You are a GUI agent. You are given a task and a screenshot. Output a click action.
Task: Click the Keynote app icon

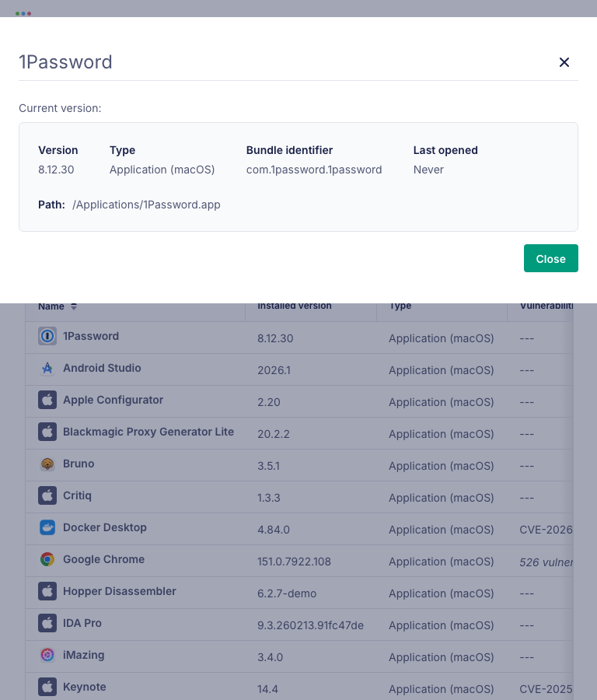point(47,687)
